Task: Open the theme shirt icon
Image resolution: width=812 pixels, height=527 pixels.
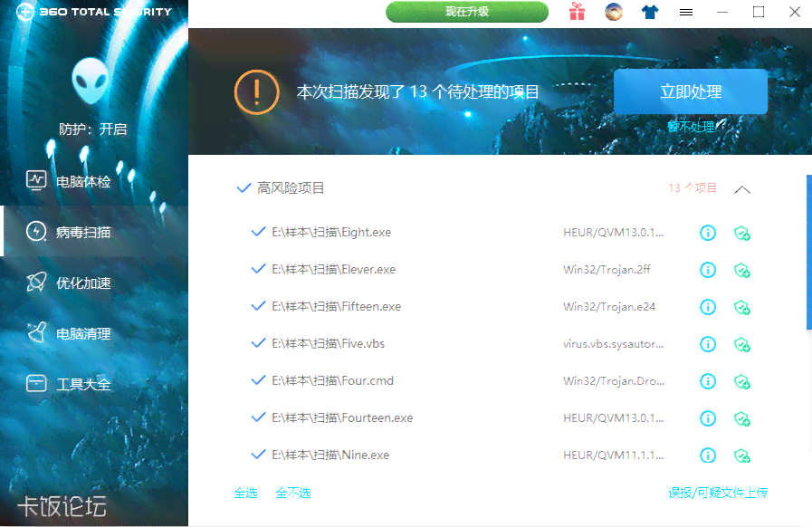Action: tap(650, 12)
